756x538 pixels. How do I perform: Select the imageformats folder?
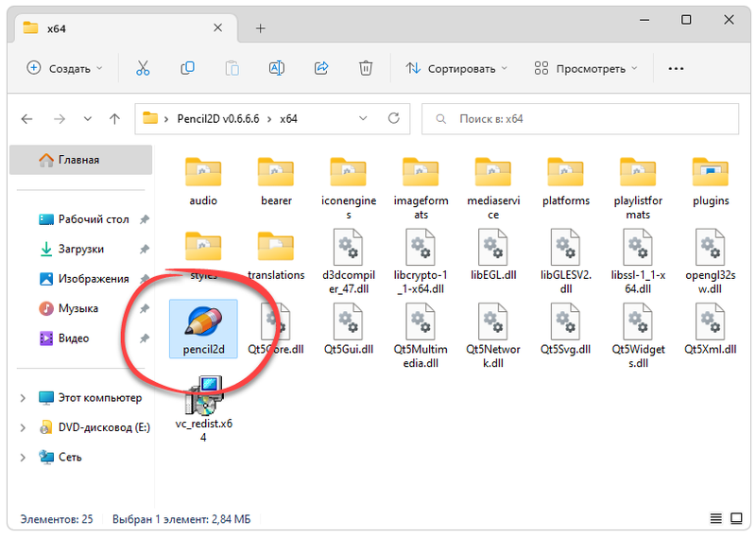pos(421,188)
